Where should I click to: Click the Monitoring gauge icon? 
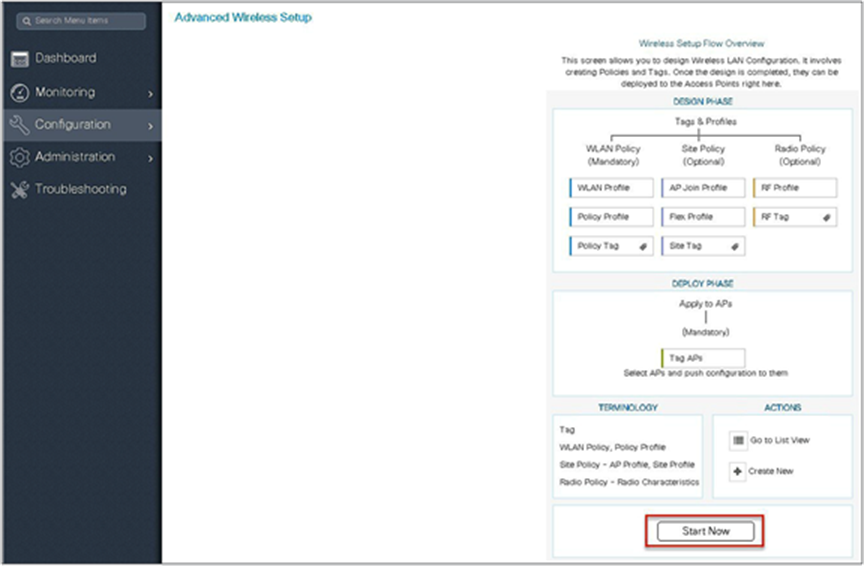click(19, 93)
